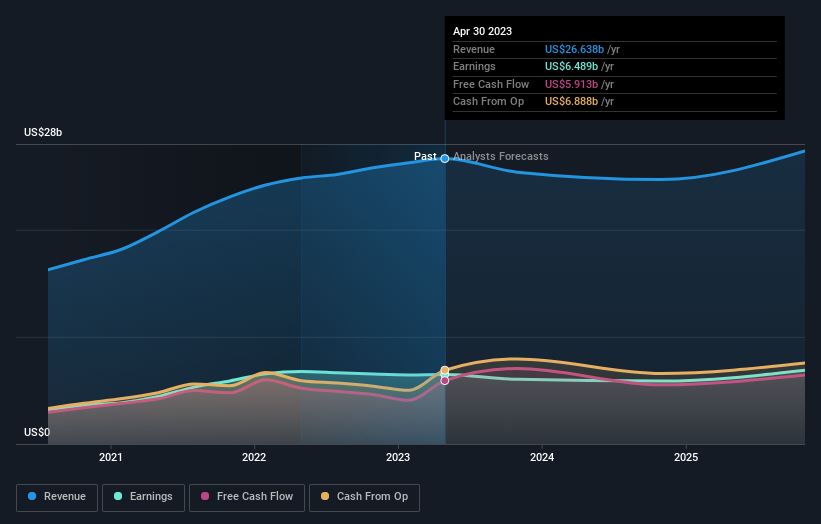
Task: Click the blue Revenue data point marker
Action: tap(445, 159)
